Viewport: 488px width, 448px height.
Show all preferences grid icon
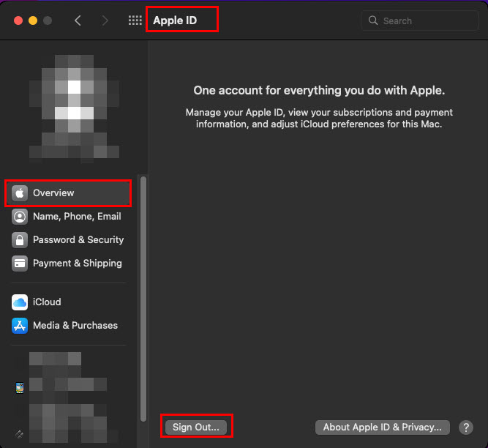click(135, 20)
